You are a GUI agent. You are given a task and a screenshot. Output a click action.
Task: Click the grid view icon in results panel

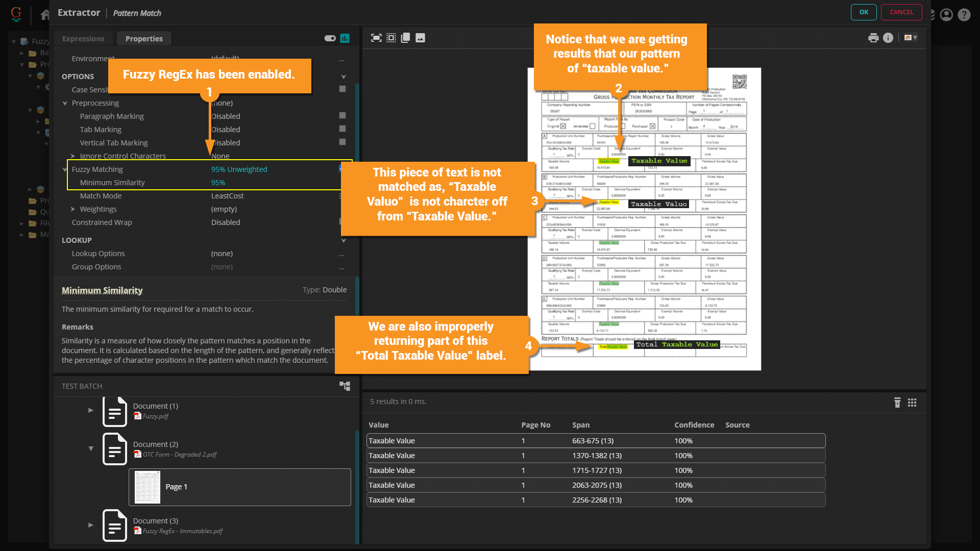(912, 403)
